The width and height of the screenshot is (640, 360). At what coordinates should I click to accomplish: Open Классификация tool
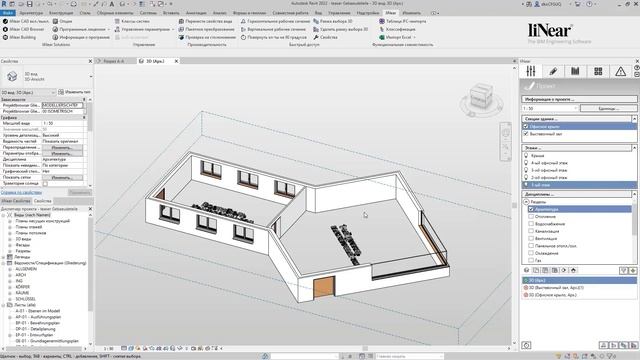tap(397, 29)
